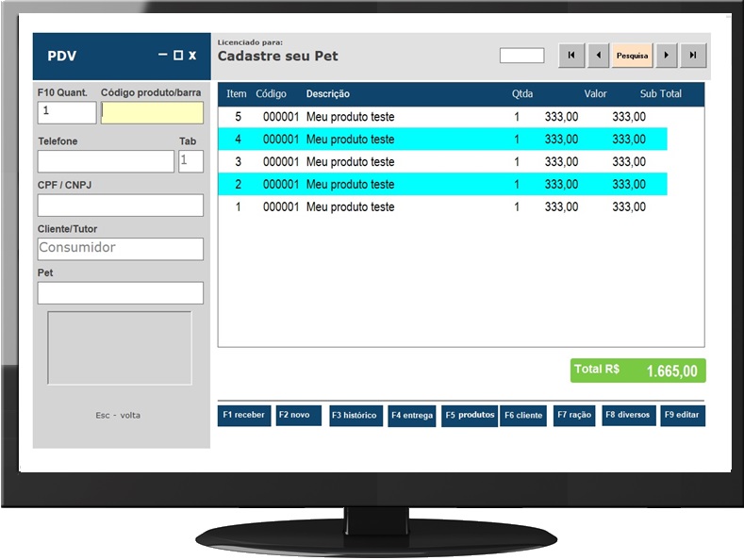
Task: Choose F8 diversos
Action: pos(628,416)
